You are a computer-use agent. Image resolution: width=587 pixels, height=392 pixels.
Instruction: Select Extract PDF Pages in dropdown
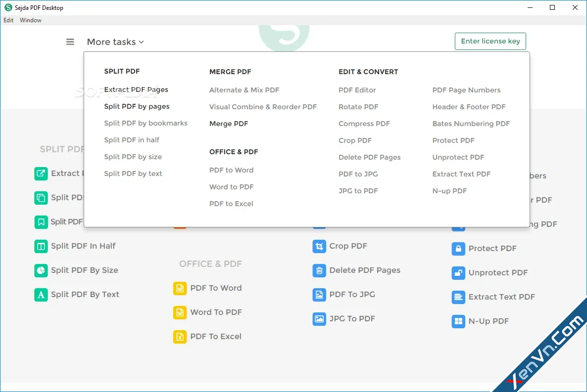[136, 90]
